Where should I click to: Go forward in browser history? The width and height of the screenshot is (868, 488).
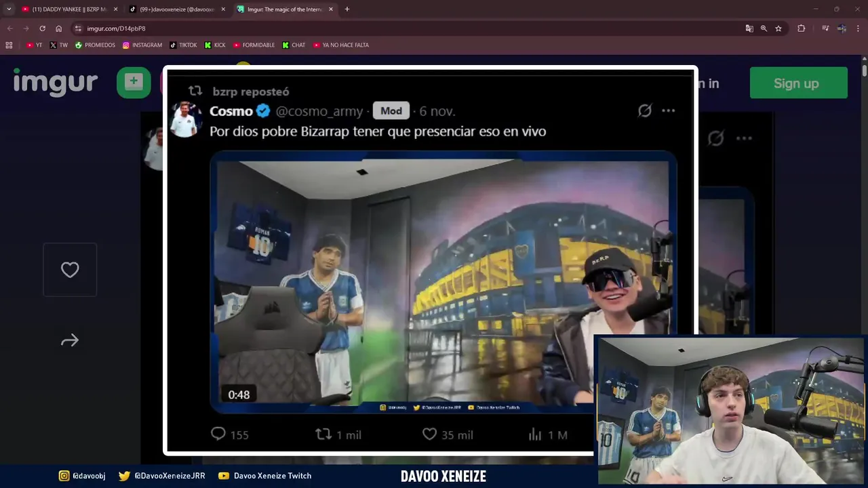[26, 28]
